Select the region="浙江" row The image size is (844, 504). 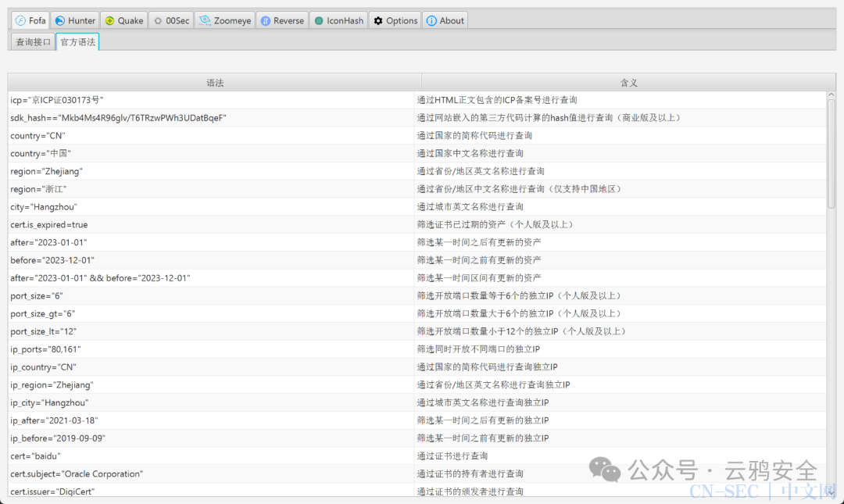click(x=417, y=189)
